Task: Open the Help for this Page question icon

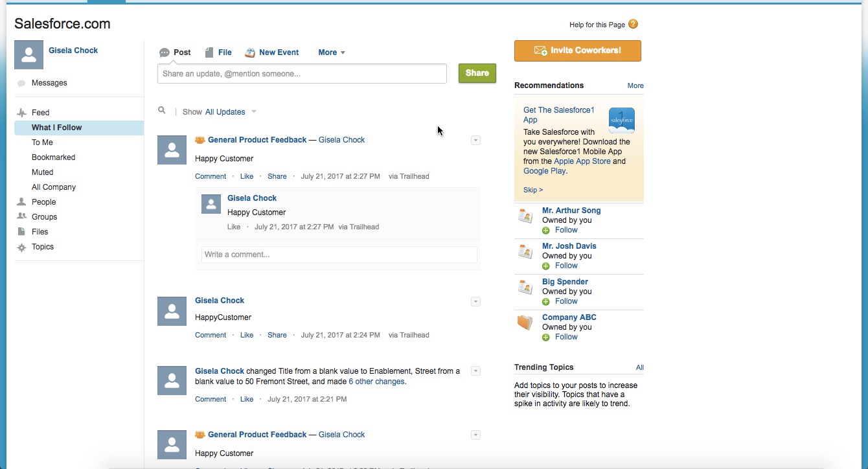Action: click(633, 25)
